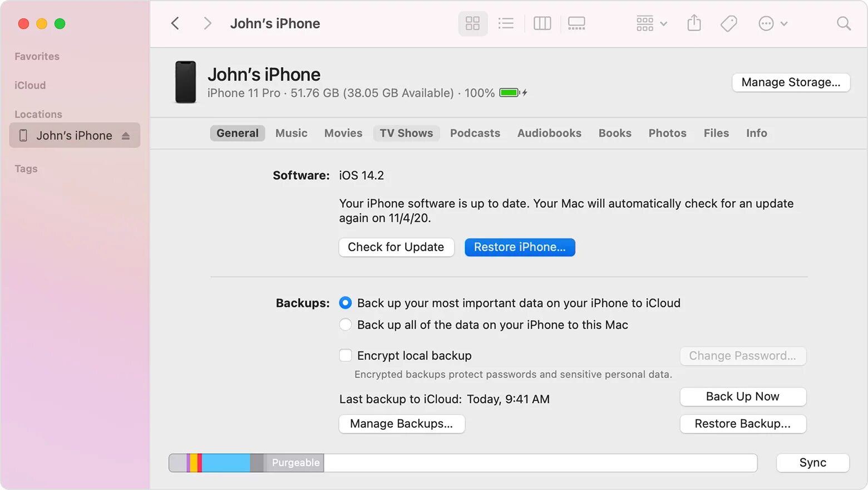This screenshot has width=868, height=490.
Task: Click Manage Storage button
Action: (x=791, y=82)
